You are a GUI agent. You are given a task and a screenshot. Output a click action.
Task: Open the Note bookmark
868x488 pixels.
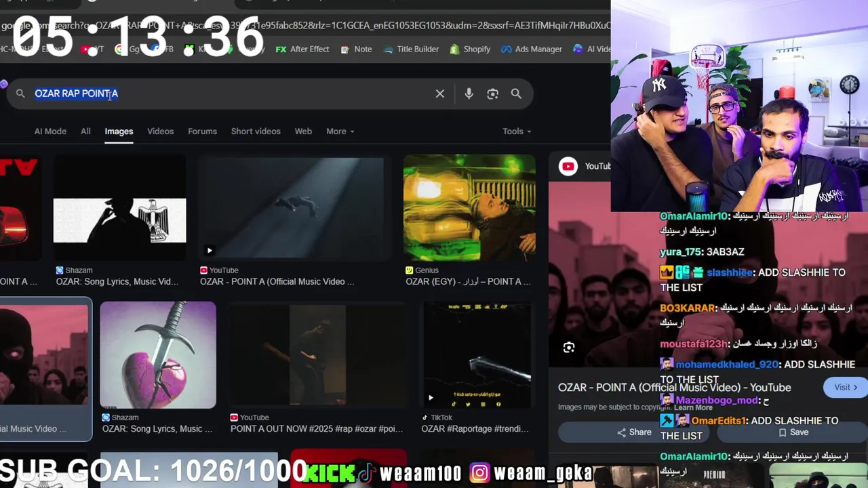click(x=356, y=49)
